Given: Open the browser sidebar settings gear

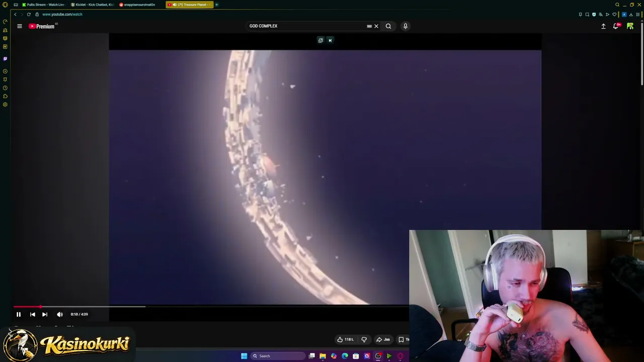Looking at the screenshot, I should pos(5,105).
